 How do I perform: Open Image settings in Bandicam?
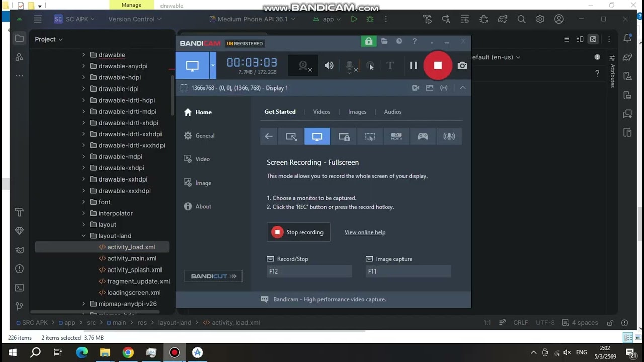(198, 183)
